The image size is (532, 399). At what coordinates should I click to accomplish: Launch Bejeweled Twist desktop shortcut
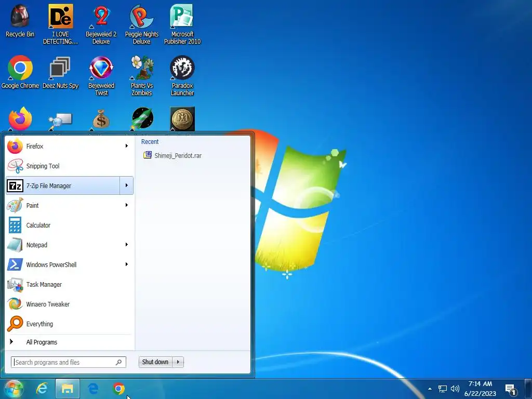click(x=101, y=76)
